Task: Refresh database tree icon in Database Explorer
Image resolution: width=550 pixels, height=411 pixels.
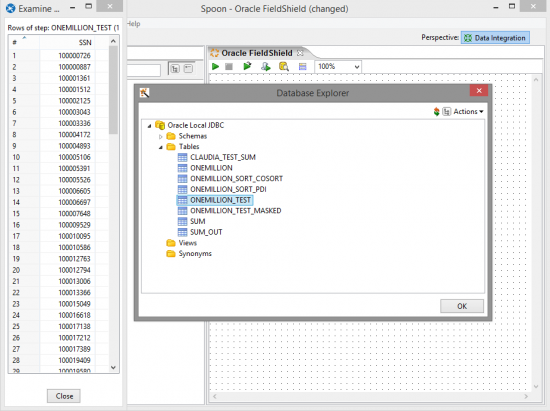Action: [437, 112]
